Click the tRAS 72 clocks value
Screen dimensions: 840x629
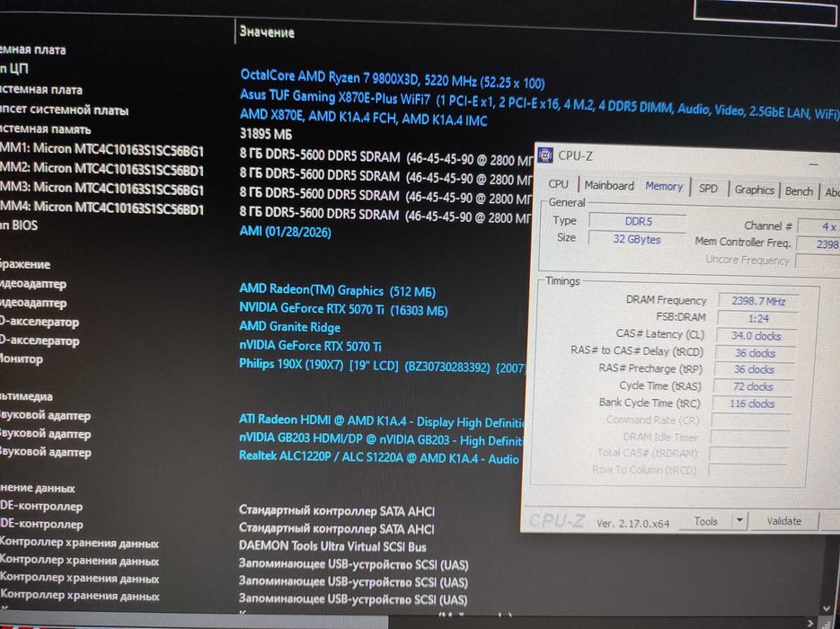point(753,386)
